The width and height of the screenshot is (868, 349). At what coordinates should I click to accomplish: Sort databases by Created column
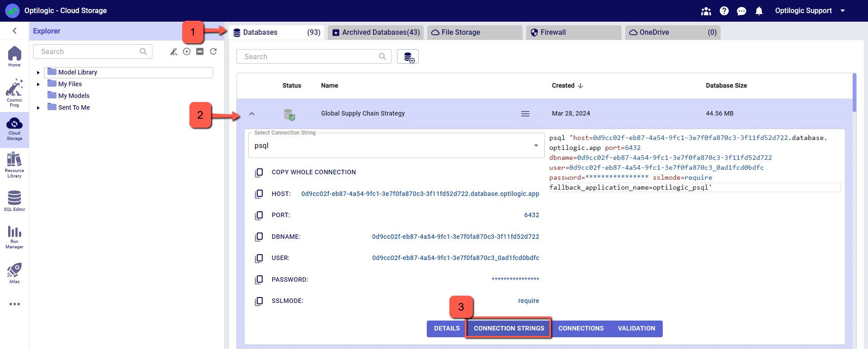567,85
